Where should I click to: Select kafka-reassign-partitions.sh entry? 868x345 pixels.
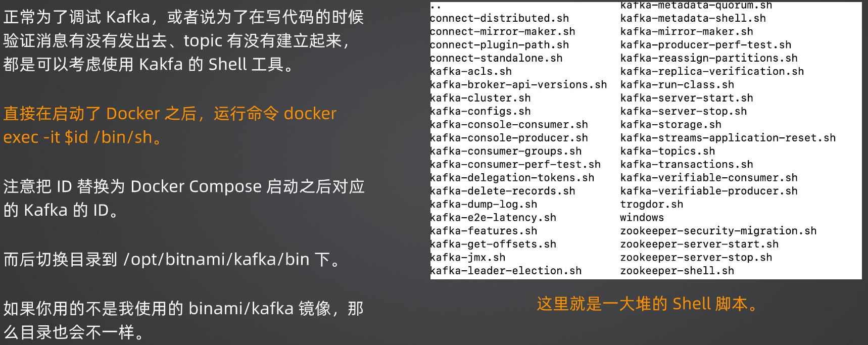point(709,58)
